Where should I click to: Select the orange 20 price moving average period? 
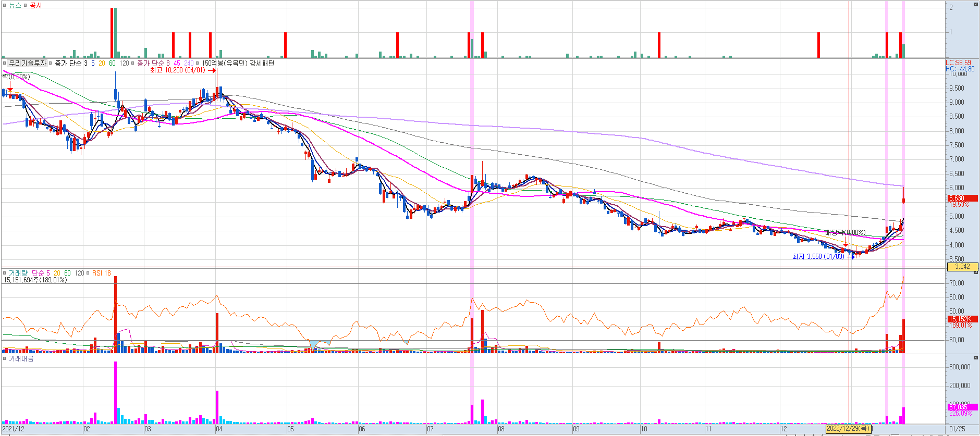(102, 63)
